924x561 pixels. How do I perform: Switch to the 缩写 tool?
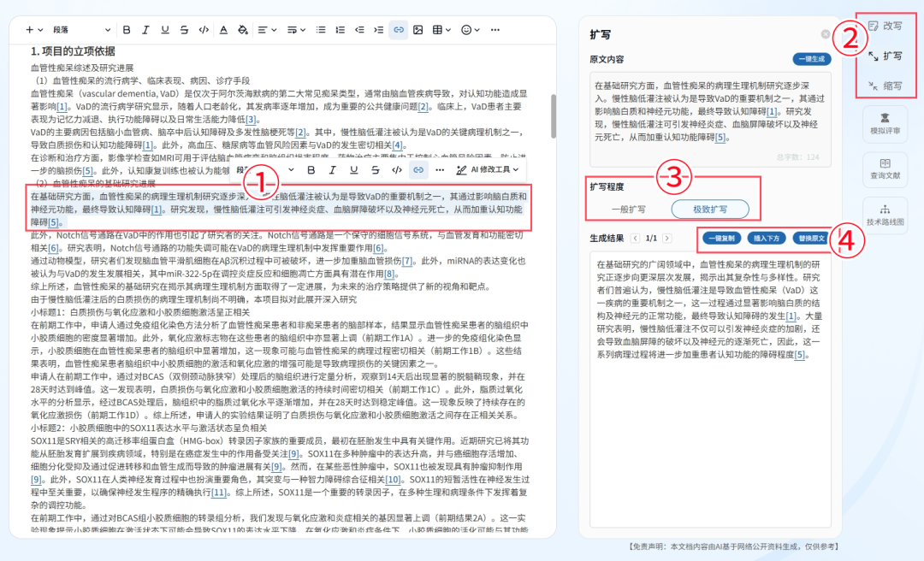click(x=885, y=86)
